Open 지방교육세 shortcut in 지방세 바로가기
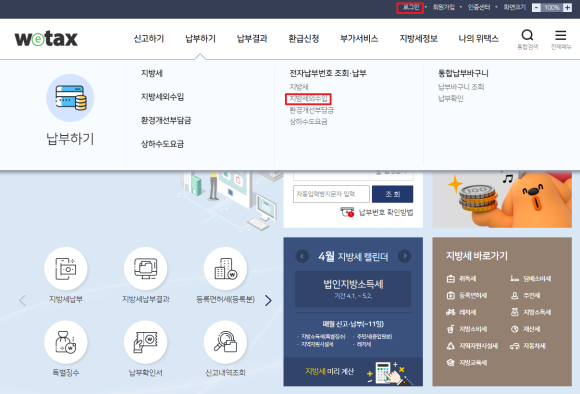 point(467,363)
